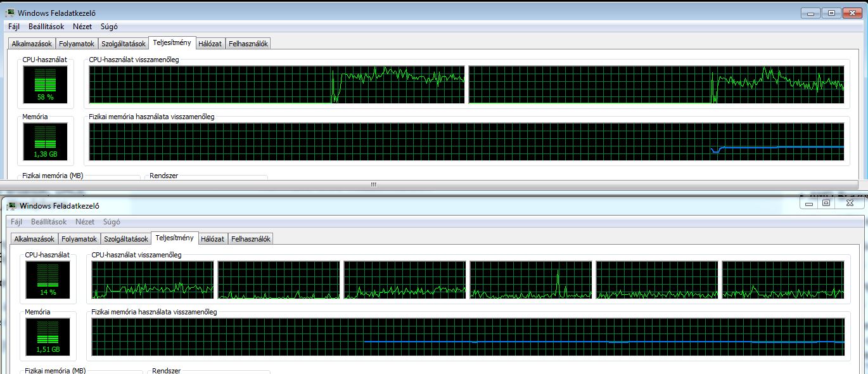The image size is (868, 374).
Task: Switch to Hálózat tab in lower window
Action: [212, 239]
